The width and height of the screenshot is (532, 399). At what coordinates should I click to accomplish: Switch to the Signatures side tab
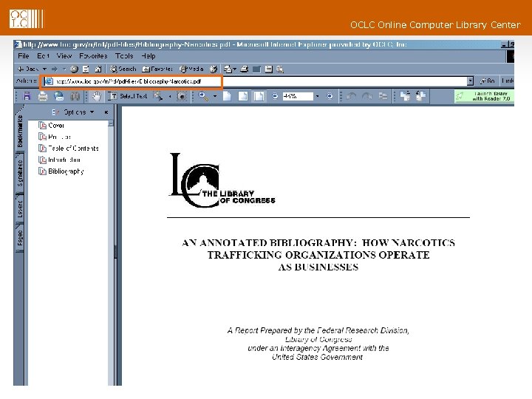tap(20, 173)
